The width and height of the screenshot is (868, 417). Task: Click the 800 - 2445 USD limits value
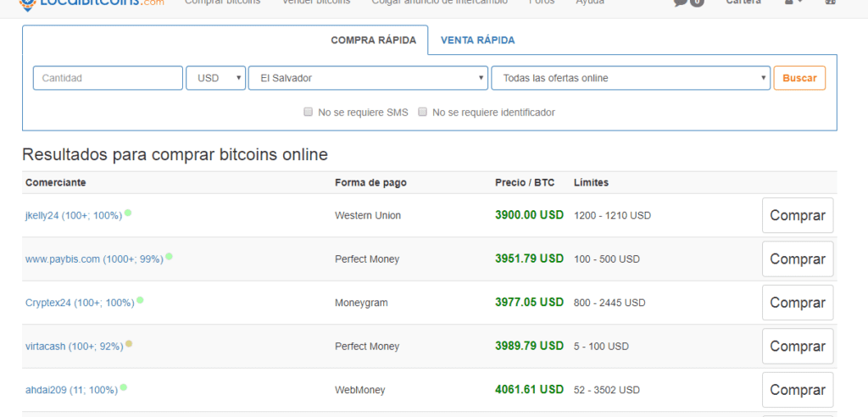(x=609, y=303)
